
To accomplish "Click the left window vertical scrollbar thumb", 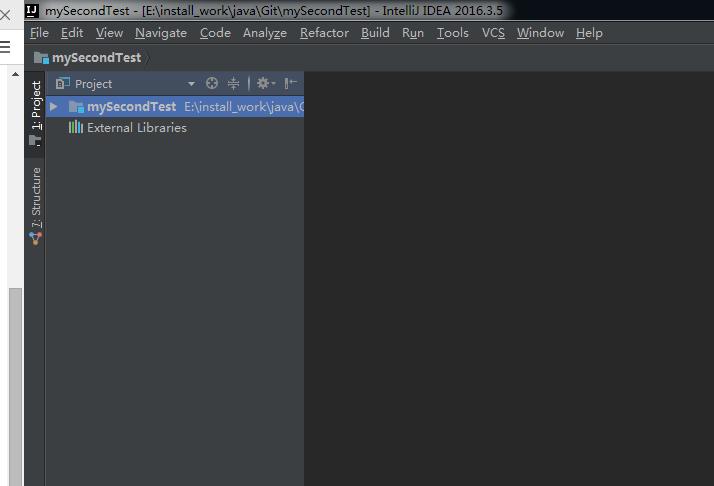I will tap(15, 386).
